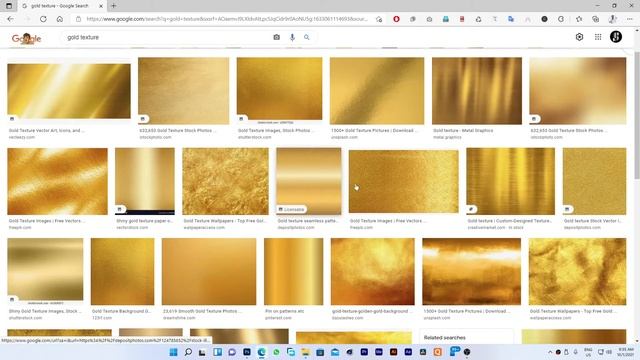Click the Licensable badge
This screenshot has height=360, width=640.
point(291,209)
